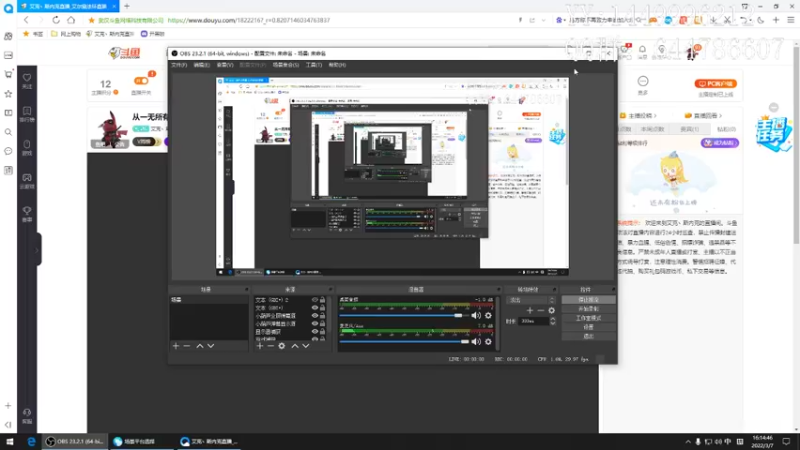Enable Studio Mode in OBS Controls
This screenshot has width=800, height=450.
coord(588,318)
